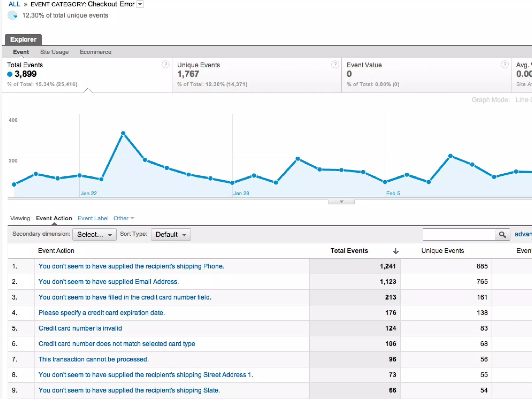This screenshot has height=399, width=532.
Task: Open the Secondary dimension Select dropdown
Action: coord(94,235)
